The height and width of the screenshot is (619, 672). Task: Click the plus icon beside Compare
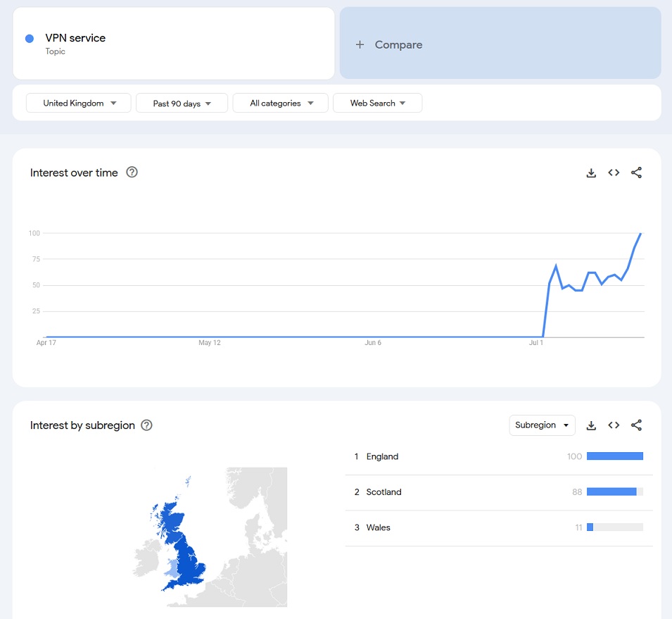click(x=360, y=44)
